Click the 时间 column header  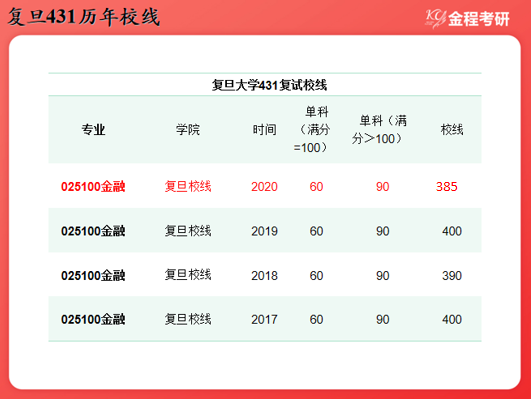[264, 129]
